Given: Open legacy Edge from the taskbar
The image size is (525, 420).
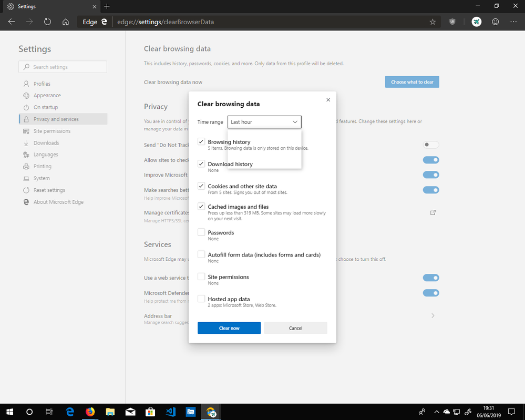Looking at the screenshot, I should pos(70,412).
